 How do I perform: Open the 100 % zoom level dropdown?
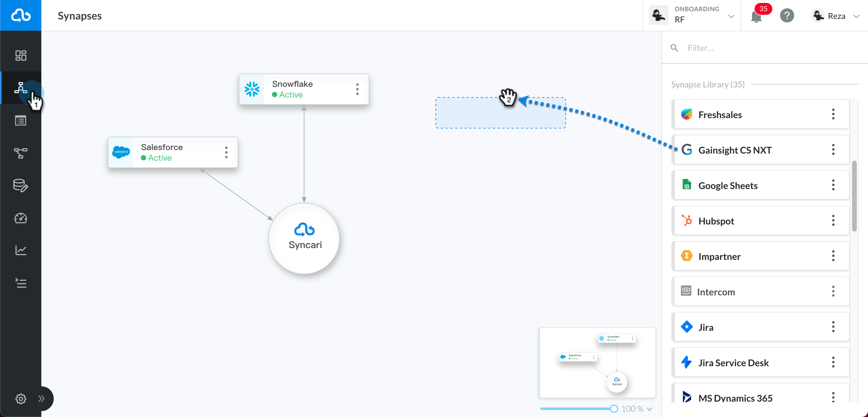637,409
